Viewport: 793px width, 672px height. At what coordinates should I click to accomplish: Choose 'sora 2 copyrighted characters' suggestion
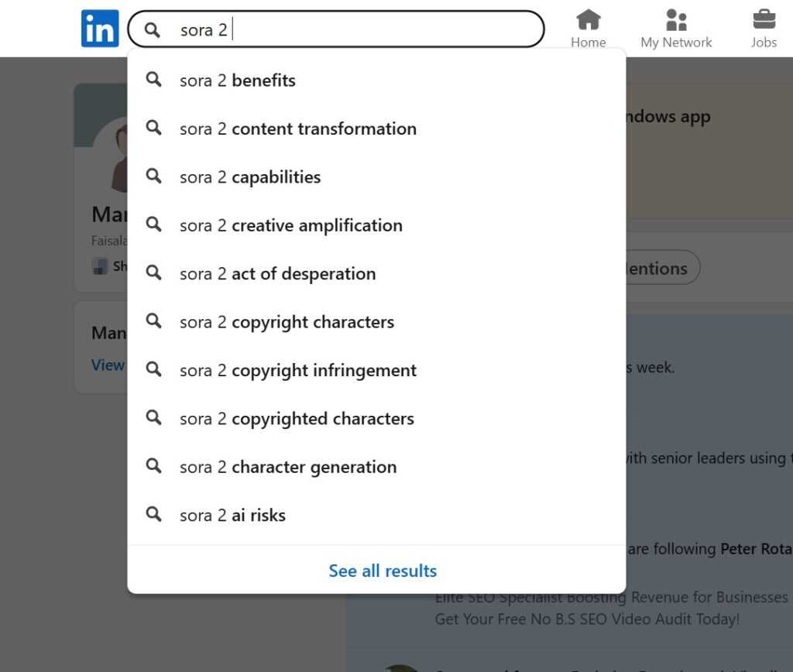click(x=297, y=419)
